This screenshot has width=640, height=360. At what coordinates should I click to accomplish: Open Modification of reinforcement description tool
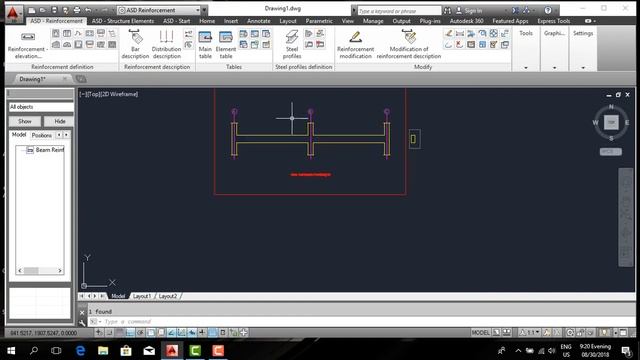tap(409, 45)
